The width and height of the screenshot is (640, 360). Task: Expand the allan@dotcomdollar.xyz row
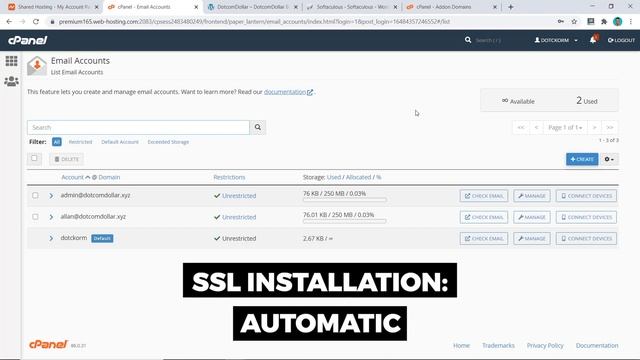(x=51, y=217)
